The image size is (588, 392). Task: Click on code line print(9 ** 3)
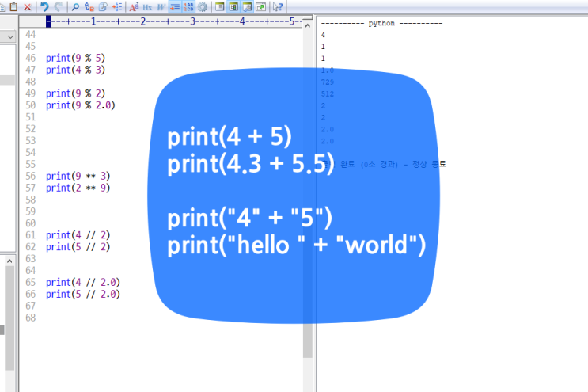tap(78, 176)
